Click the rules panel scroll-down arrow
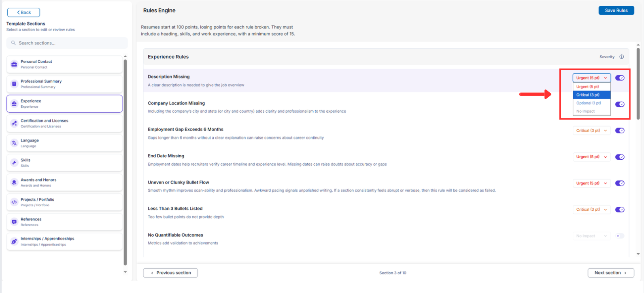644x293 pixels. point(638,254)
